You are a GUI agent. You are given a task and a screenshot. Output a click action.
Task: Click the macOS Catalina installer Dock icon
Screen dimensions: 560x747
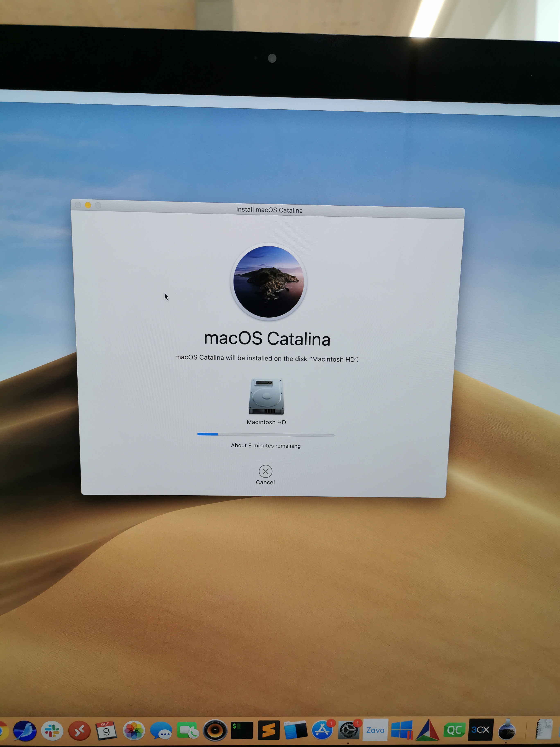[507, 730]
